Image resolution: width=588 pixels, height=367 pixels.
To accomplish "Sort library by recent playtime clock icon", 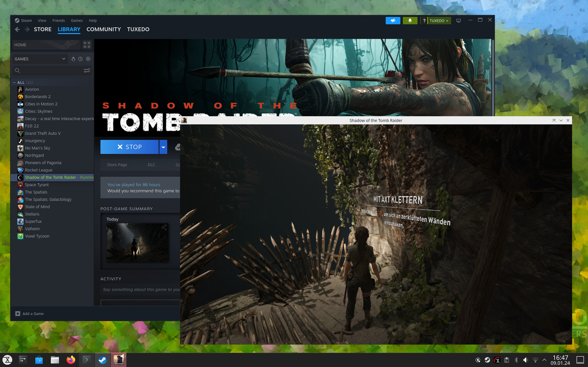I will click(x=80, y=59).
